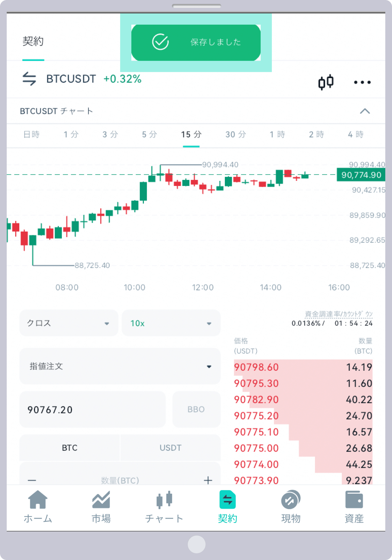Select the 90775.00 ask price row

tap(303, 448)
